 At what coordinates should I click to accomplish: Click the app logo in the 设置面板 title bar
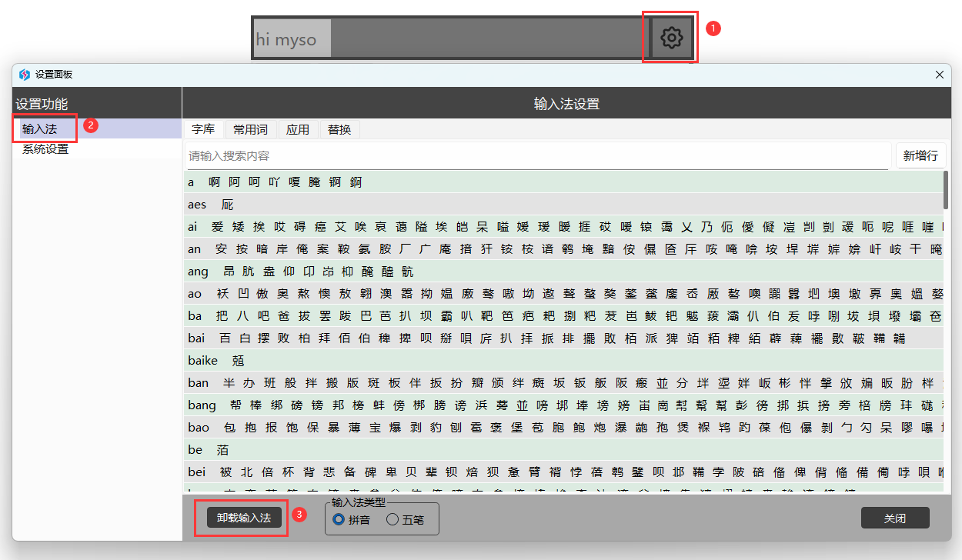25,75
